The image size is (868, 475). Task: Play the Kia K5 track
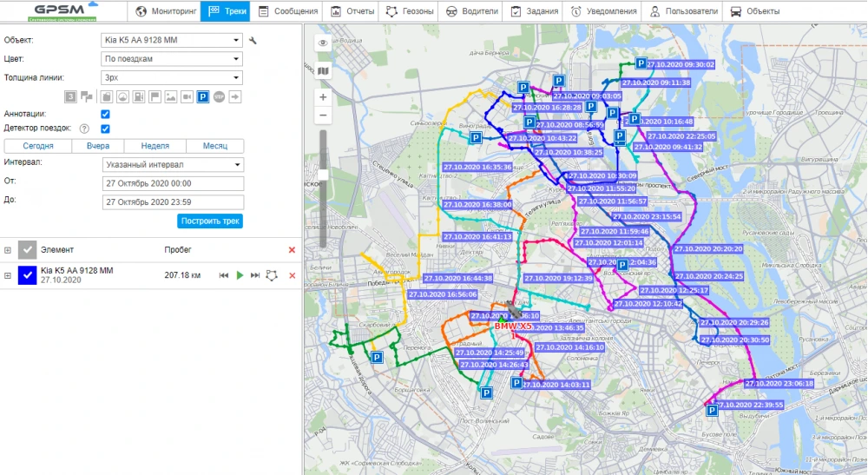point(240,275)
